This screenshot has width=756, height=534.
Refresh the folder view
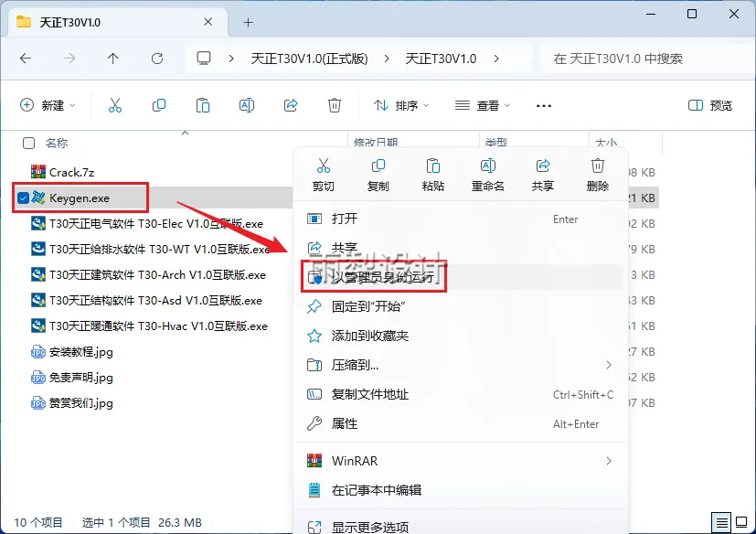click(x=157, y=59)
